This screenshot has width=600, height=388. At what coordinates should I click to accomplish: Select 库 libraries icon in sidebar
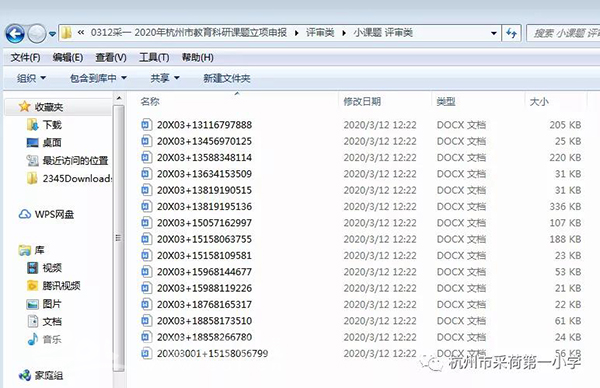click(25, 250)
